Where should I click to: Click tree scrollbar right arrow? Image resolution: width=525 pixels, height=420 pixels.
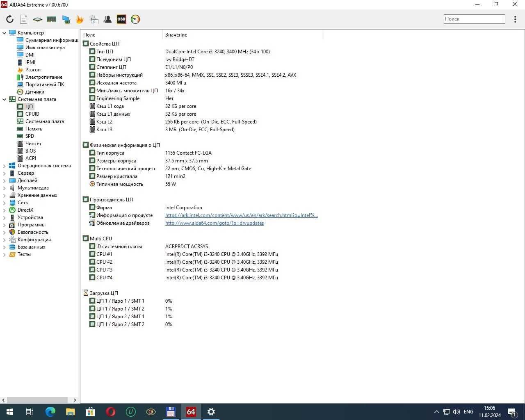[x=75, y=400]
